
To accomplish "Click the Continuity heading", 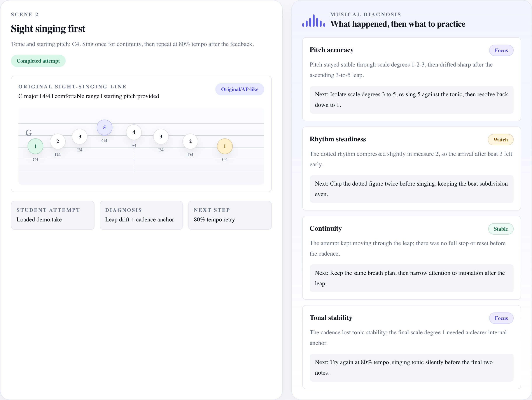I will click(326, 228).
